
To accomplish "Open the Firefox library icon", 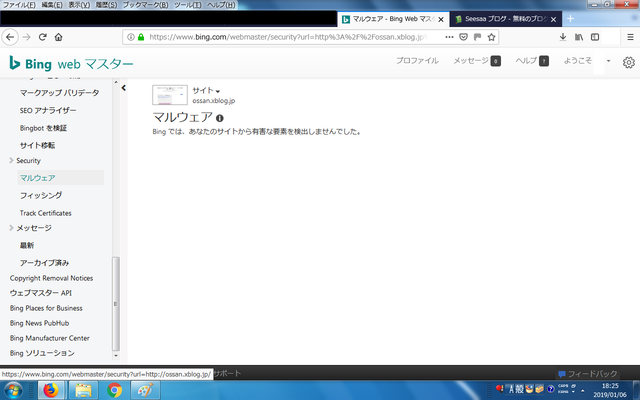I will (x=579, y=37).
